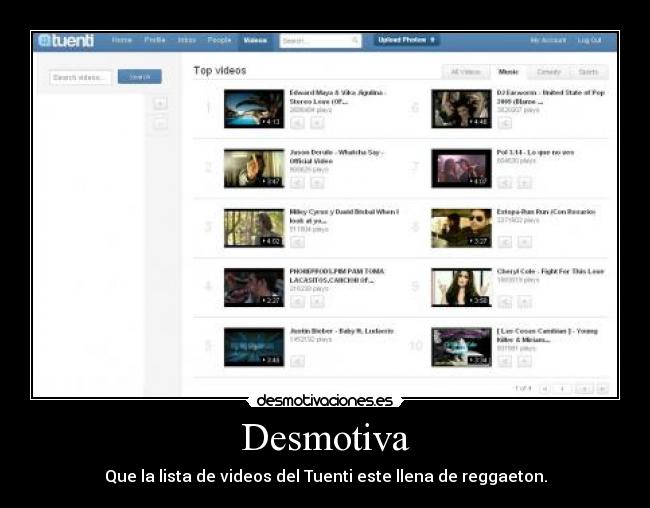Click add icon under Jason Derulo video

317,182
